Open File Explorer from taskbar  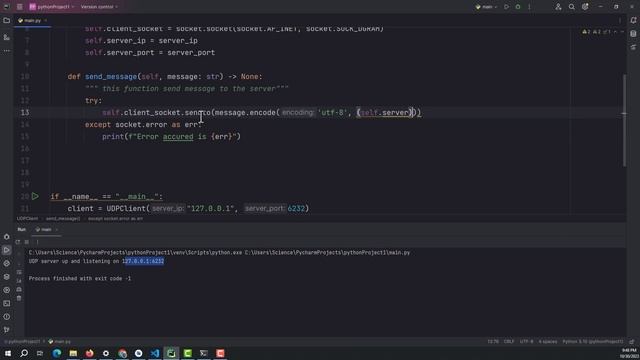(73, 353)
